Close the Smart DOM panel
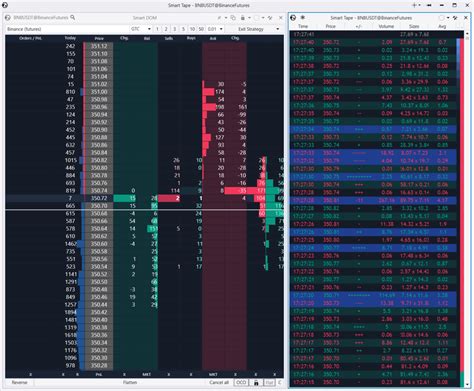This screenshot has height=391, width=474. click(x=280, y=18)
